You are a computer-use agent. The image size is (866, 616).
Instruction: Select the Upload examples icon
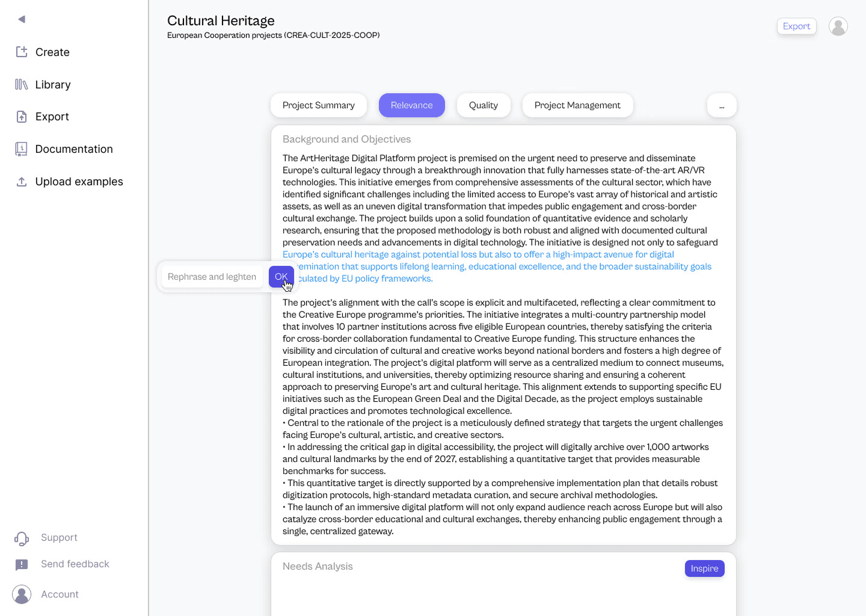(21, 181)
